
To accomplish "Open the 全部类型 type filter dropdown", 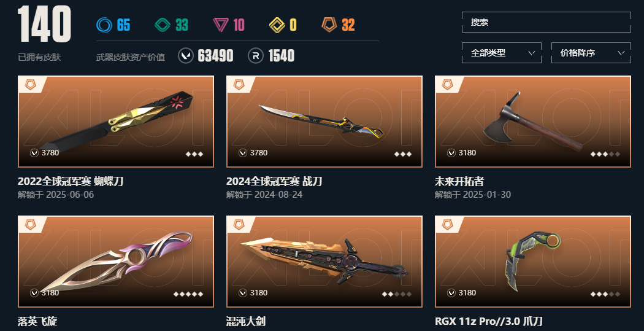I will pyautogui.click(x=502, y=53).
